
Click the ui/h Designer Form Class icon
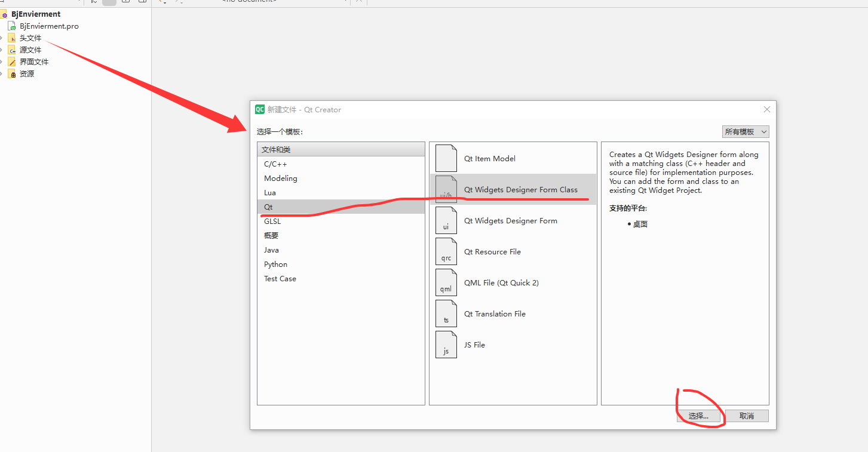pyautogui.click(x=446, y=189)
